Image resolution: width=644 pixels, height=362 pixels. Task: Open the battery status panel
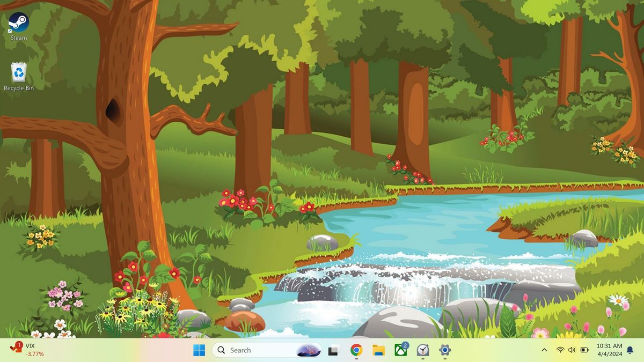(583, 350)
